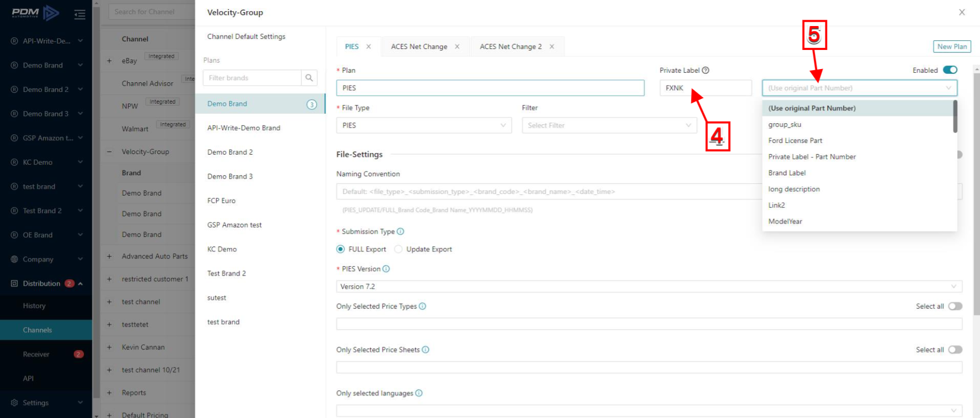Open the Only Selected Price Types info icon
This screenshot has height=418, width=980.
422,306
